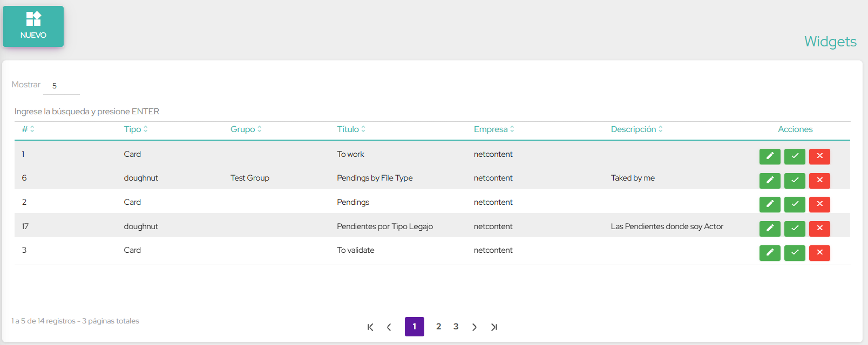Delete the 'To validate' widget row
This screenshot has width=868, height=345.
[819, 253]
